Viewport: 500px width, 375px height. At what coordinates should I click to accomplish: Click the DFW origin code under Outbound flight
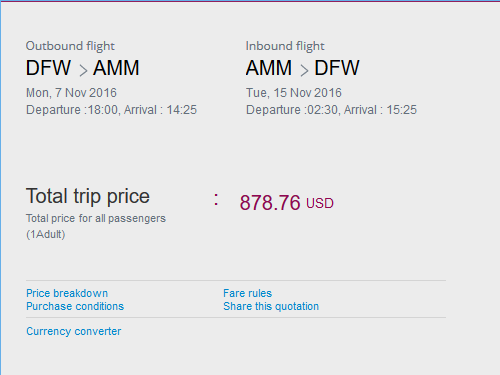pyautogui.click(x=49, y=68)
